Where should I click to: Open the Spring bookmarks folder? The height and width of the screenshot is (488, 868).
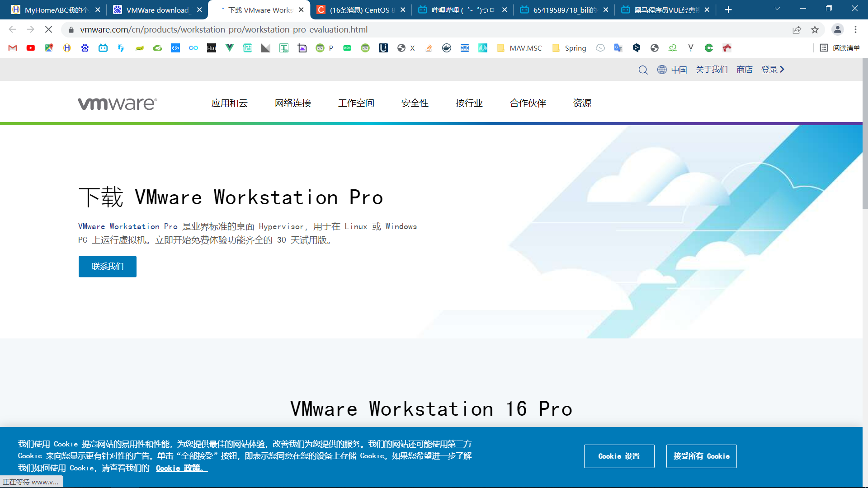pos(569,48)
